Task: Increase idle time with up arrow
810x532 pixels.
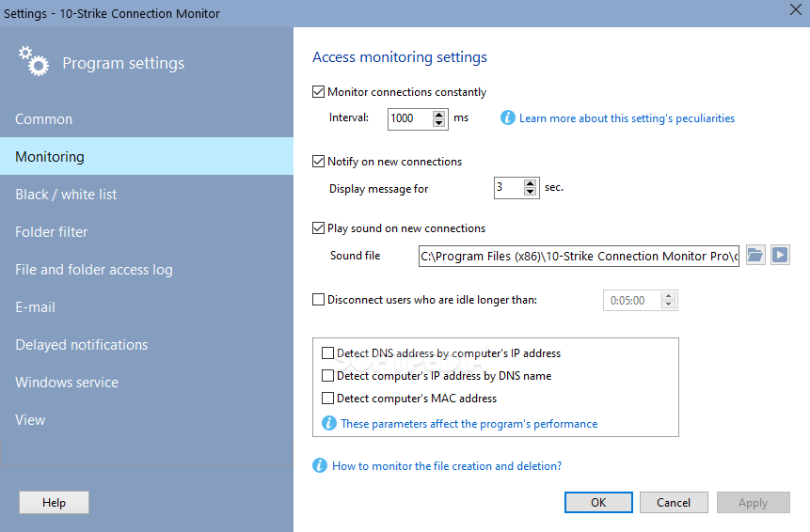Action: click(x=669, y=296)
